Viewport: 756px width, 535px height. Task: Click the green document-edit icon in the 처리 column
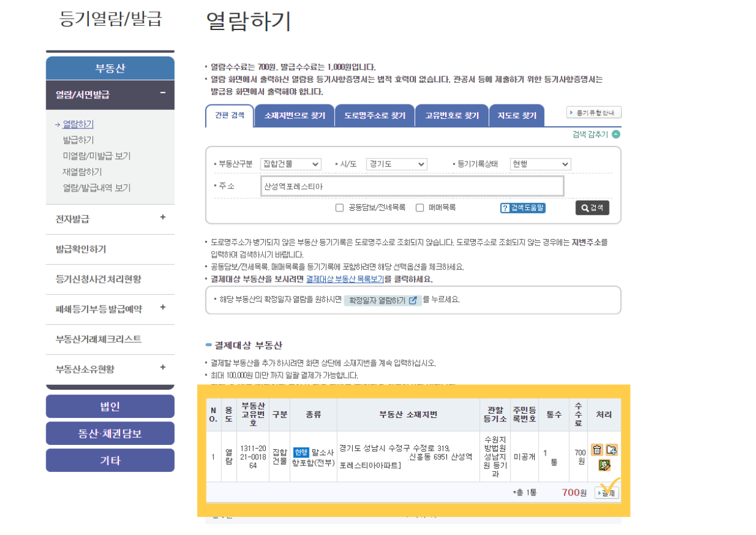604,465
